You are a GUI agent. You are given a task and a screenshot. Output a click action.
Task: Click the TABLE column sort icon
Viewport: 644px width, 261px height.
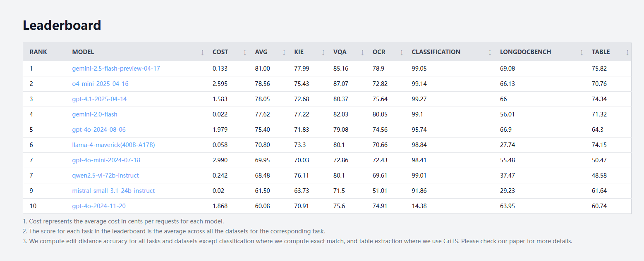pos(627,52)
